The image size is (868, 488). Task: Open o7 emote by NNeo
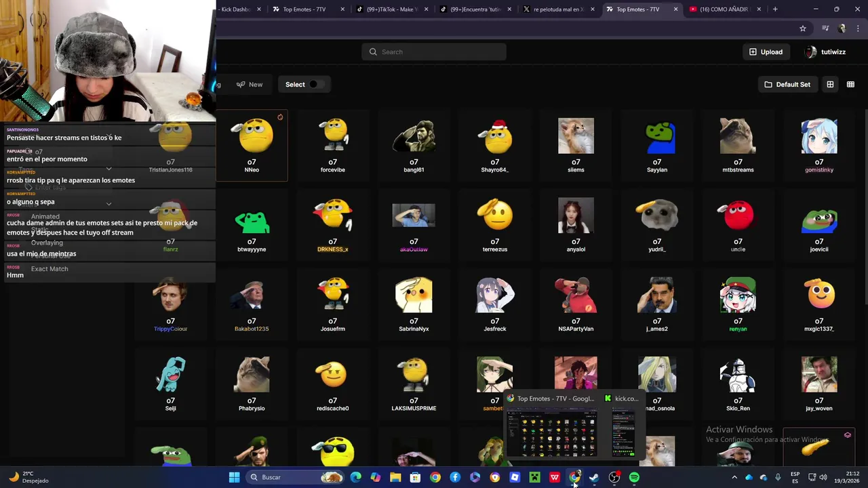pos(252,146)
